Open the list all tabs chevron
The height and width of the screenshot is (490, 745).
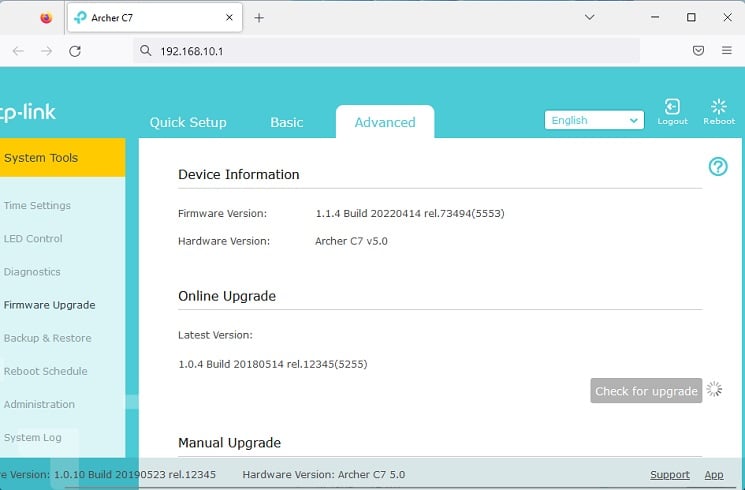pyautogui.click(x=590, y=18)
